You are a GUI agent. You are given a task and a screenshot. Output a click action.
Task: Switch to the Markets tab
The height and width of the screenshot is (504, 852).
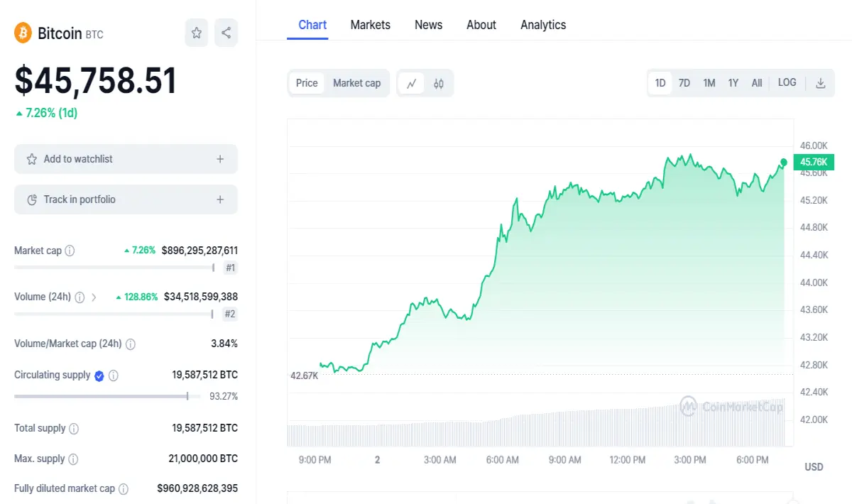370,25
